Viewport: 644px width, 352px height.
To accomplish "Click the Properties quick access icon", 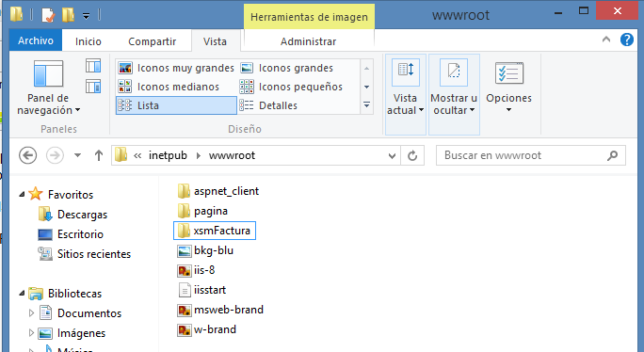I will [x=48, y=15].
